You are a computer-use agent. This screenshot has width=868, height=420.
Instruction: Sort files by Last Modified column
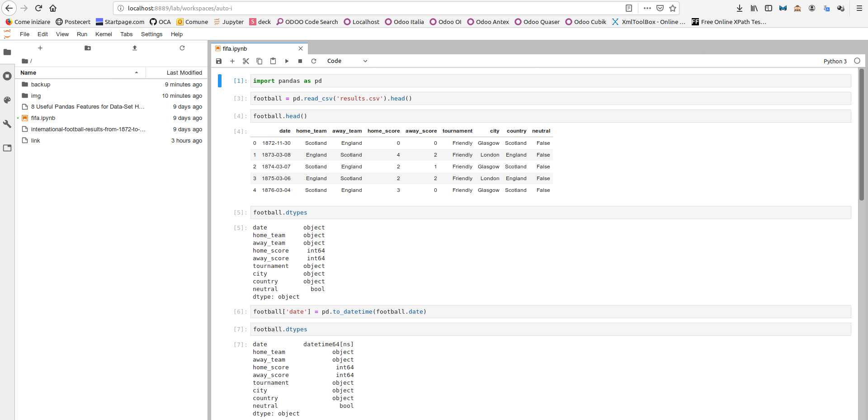[x=176, y=72]
